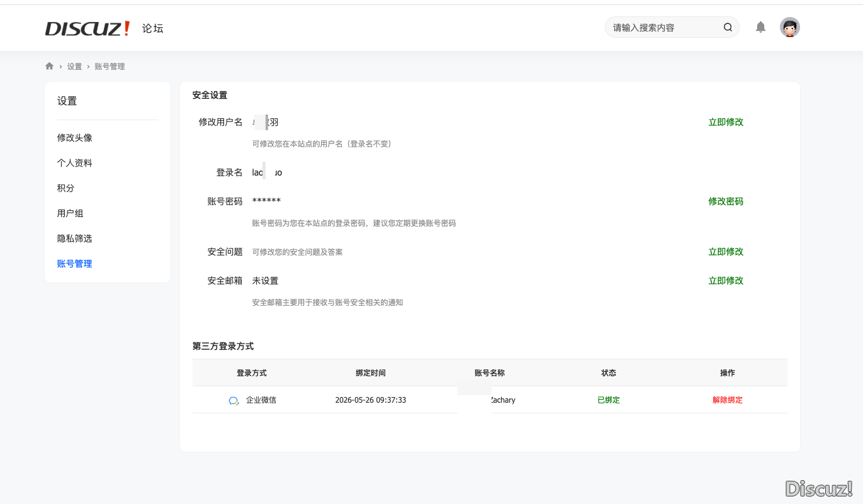Click the 可修改您的安全问题及答案 description
This screenshot has width=863, height=504.
pyautogui.click(x=297, y=252)
